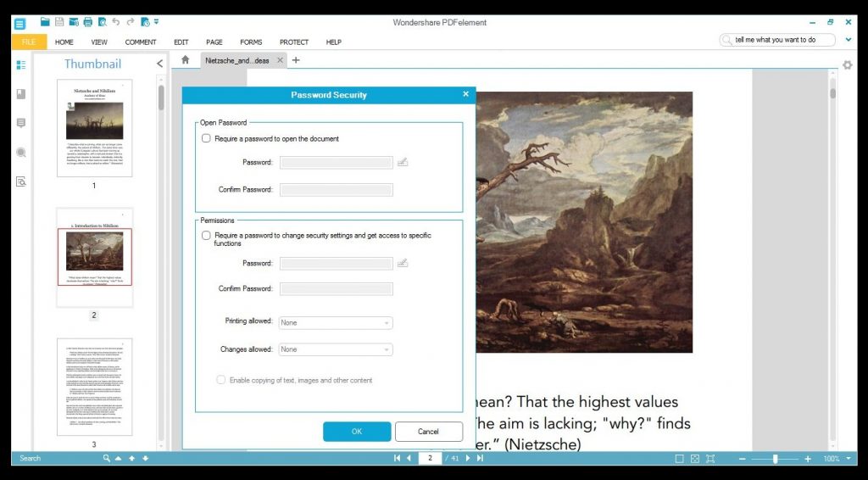Click the Redo arrow
The width and height of the screenshot is (868, 480).
click(130, 21)
